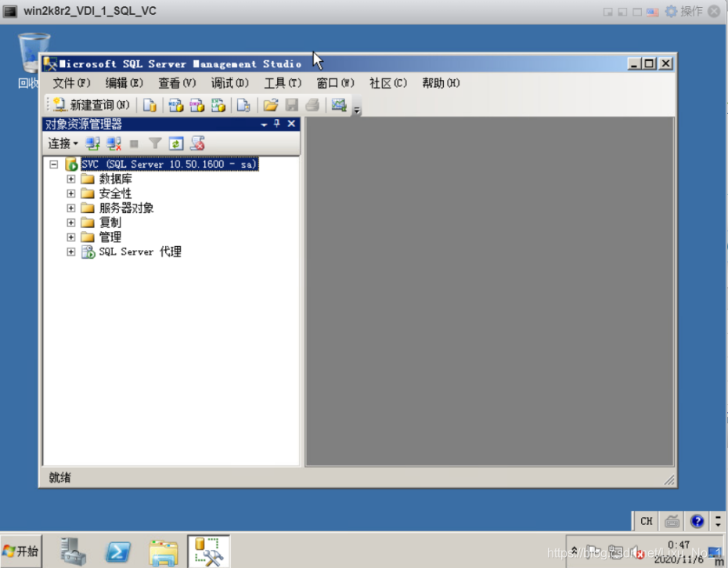
Task: Expand the 复制 (Replication) folder
Action: tap(70, 222)
